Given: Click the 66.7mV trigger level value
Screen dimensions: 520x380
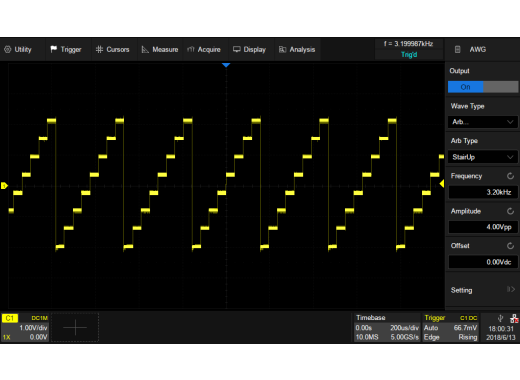Looking at the screenshot, I should (465, 328).
